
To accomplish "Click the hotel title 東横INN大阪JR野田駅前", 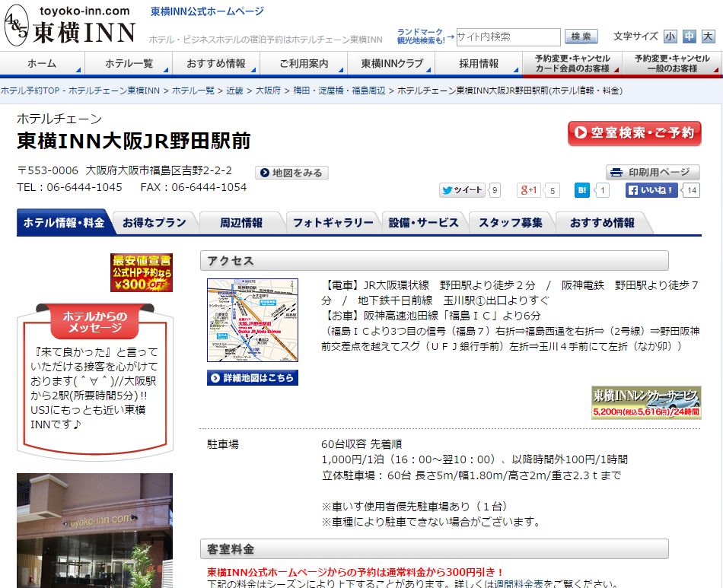I will point(134,141).
